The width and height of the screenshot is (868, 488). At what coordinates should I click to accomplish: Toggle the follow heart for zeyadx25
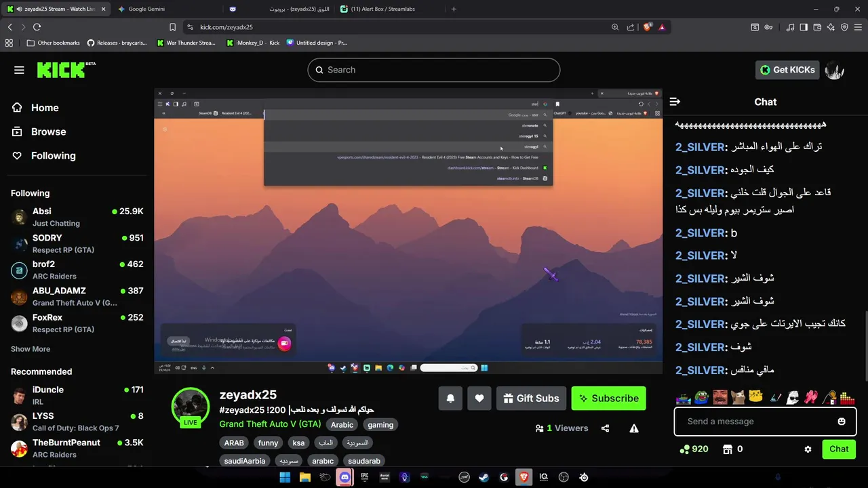click(479, 399)
